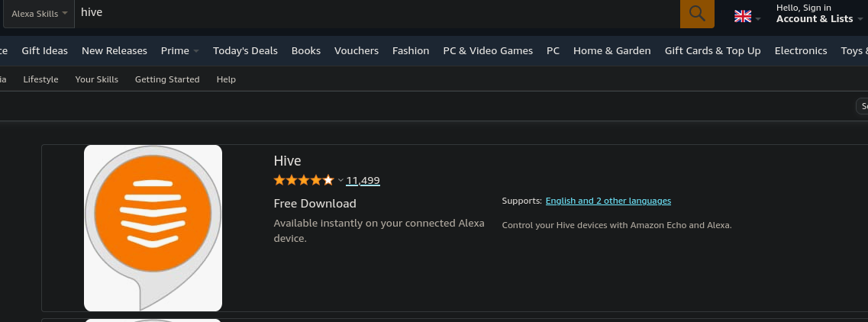Open the Vouchers page
The image size is (868, 322).
coord(357,51)
